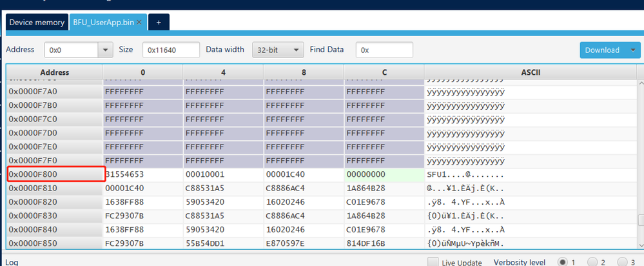This screenshot has width=644, height=266.
Task: Select Verbosity level 3 radio button
Action: click(x=623, y=262)
